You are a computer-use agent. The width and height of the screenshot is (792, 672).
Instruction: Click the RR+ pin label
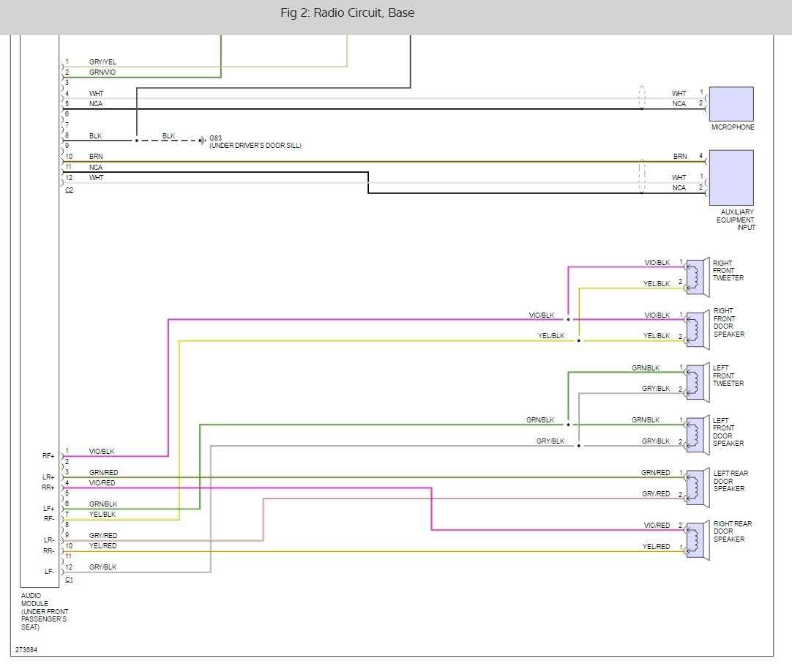point(48,487)
